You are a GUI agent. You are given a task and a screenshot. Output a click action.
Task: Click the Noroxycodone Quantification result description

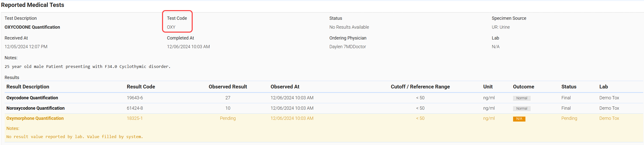coord(36,108)
